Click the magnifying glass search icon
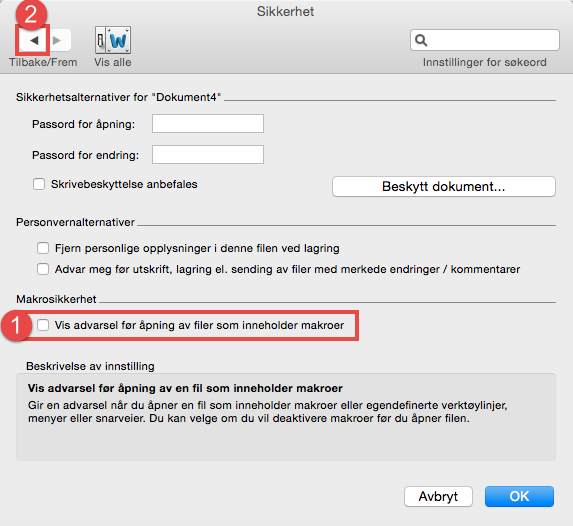 [x=421, y=40]
